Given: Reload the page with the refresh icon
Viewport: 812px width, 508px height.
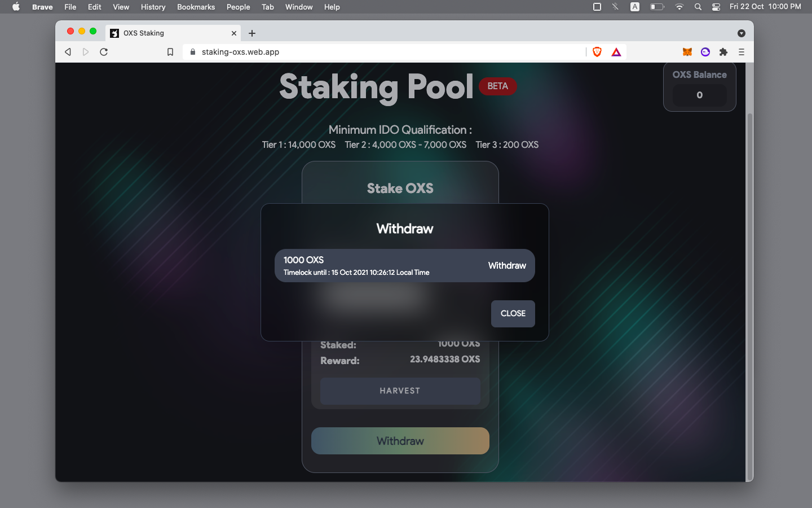Looking at the screenshot, I should tap(104, 52).
